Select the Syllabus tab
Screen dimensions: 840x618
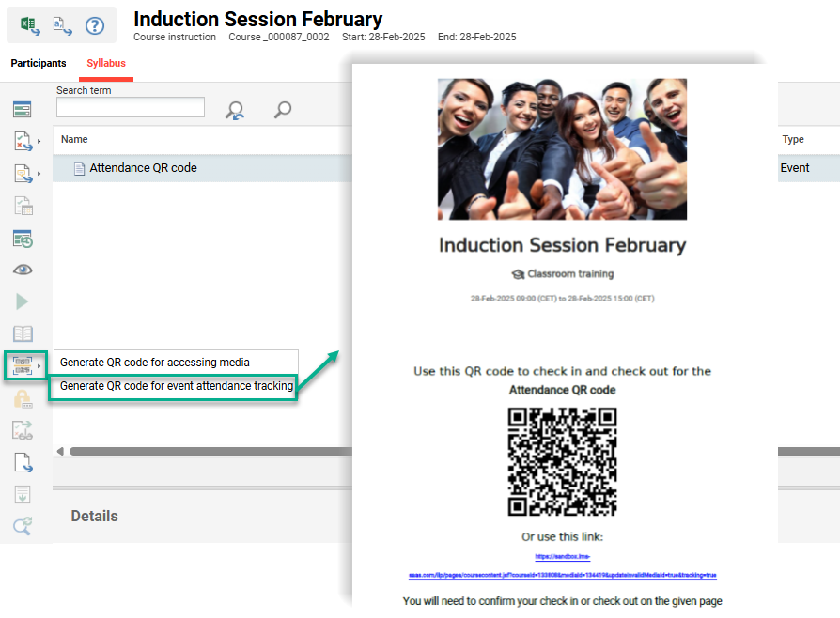[106, 63]
